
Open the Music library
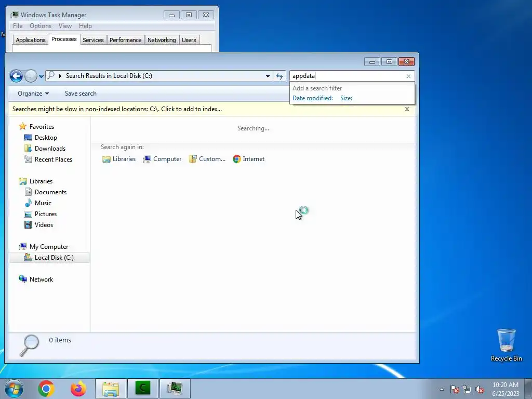[x=38, y=203]
